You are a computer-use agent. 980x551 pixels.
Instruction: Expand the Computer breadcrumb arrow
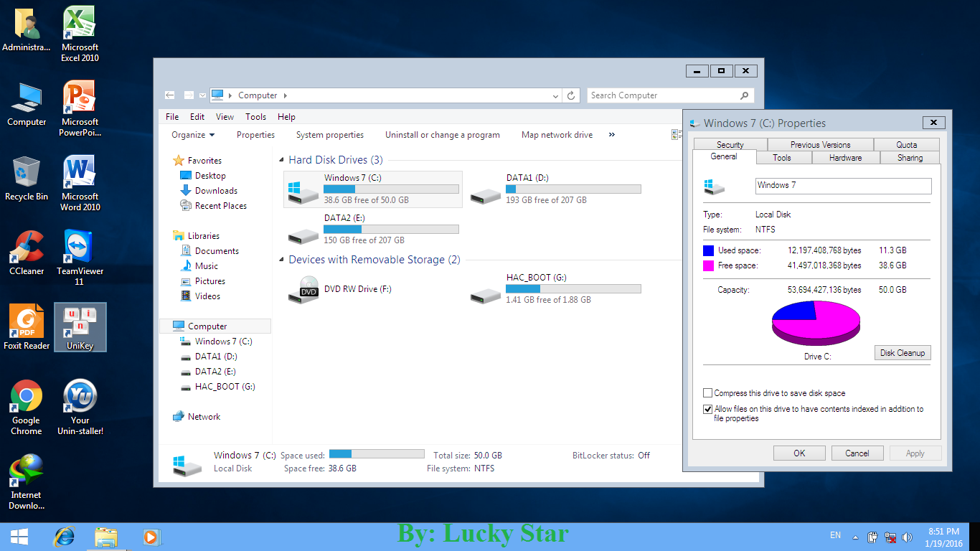(285, 95)
